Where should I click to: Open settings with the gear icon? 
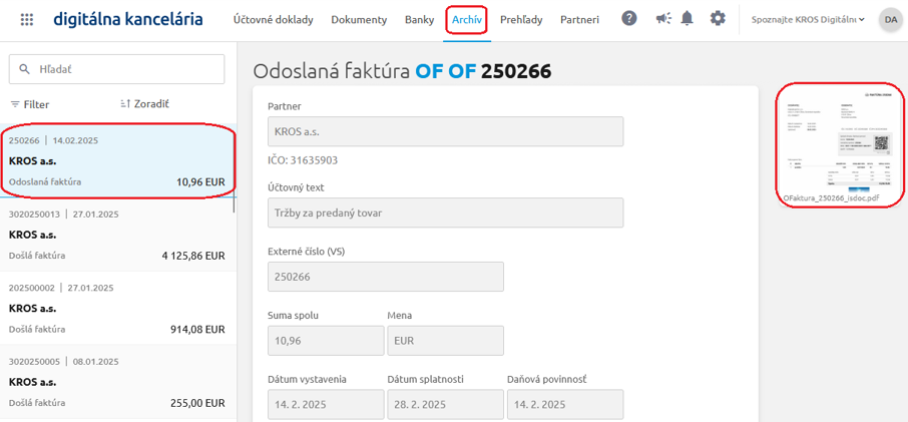coord(717,19)
